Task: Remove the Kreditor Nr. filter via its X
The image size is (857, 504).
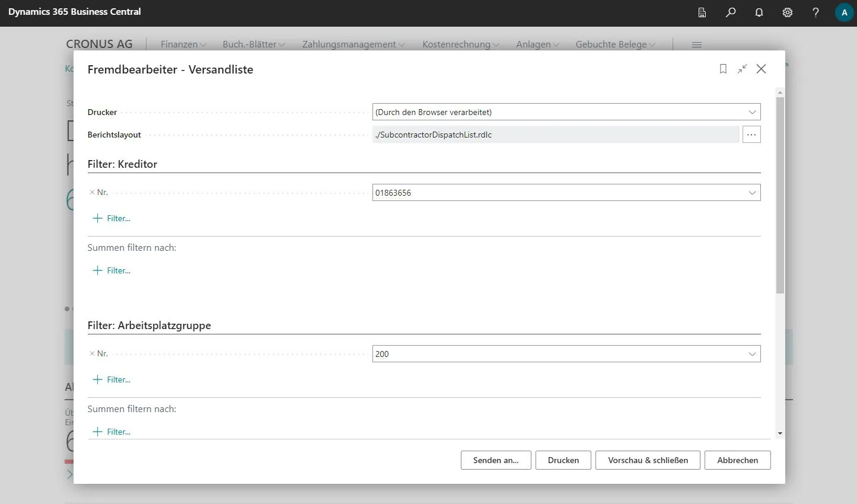Action: [x=92, y=192]
